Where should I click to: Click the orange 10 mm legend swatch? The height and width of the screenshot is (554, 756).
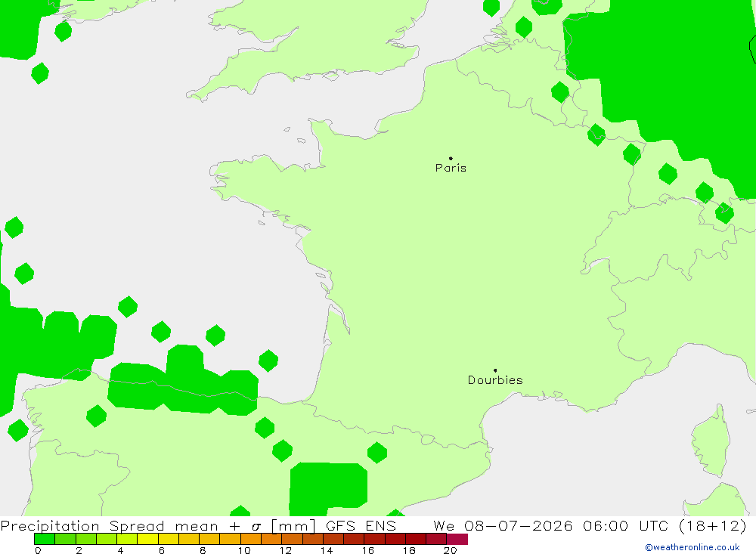(x=251, y=539)
